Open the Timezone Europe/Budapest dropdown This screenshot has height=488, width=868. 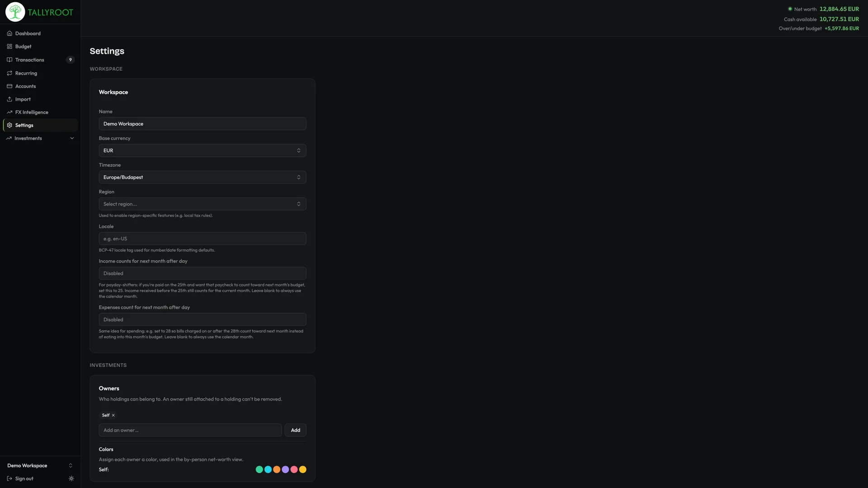pyautogui.click(x=203, y=177)
